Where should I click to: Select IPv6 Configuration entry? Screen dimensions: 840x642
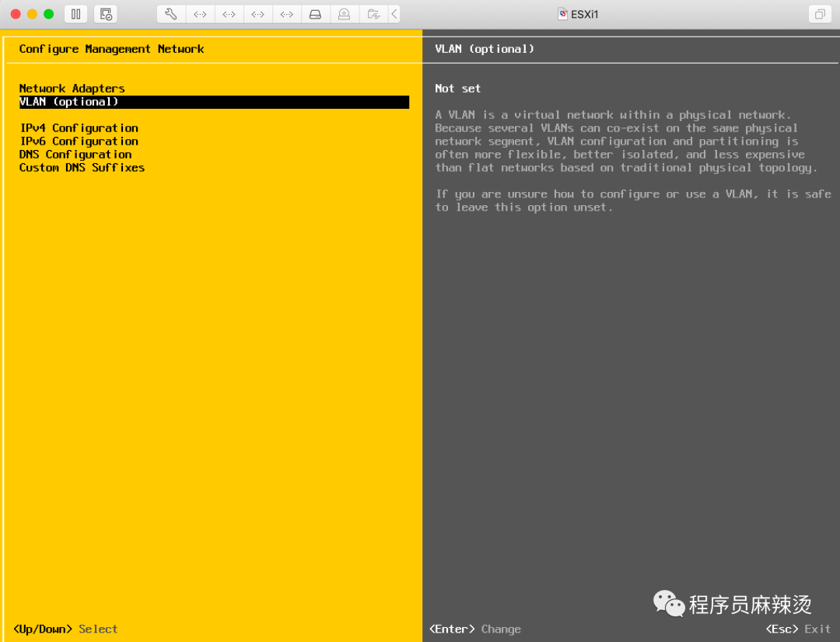(x=79, y=141)
